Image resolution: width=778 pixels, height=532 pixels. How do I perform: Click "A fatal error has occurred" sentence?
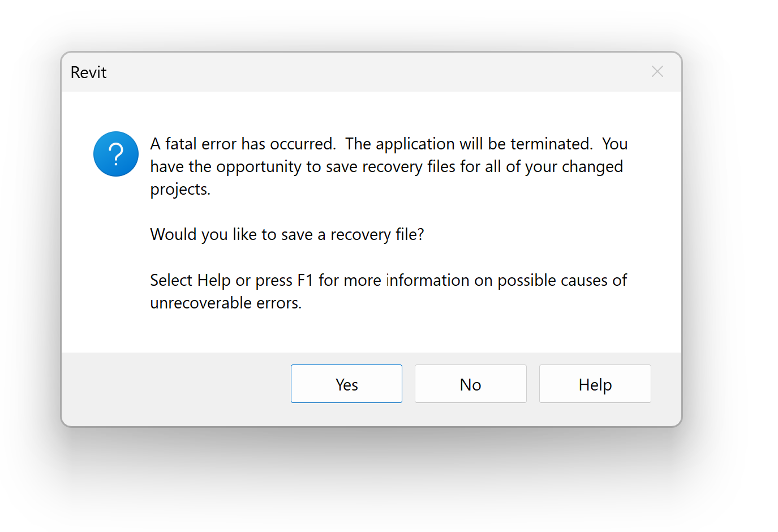(x=243, y=144)
